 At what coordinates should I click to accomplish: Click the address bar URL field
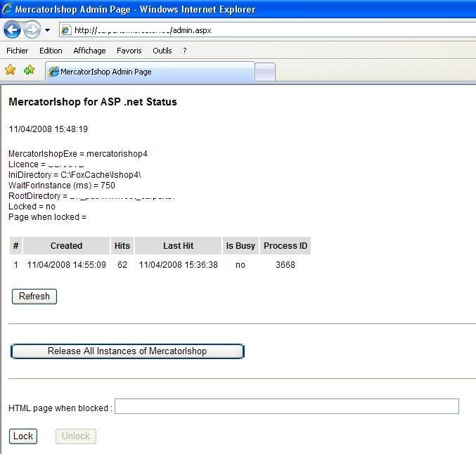[267, 30]
